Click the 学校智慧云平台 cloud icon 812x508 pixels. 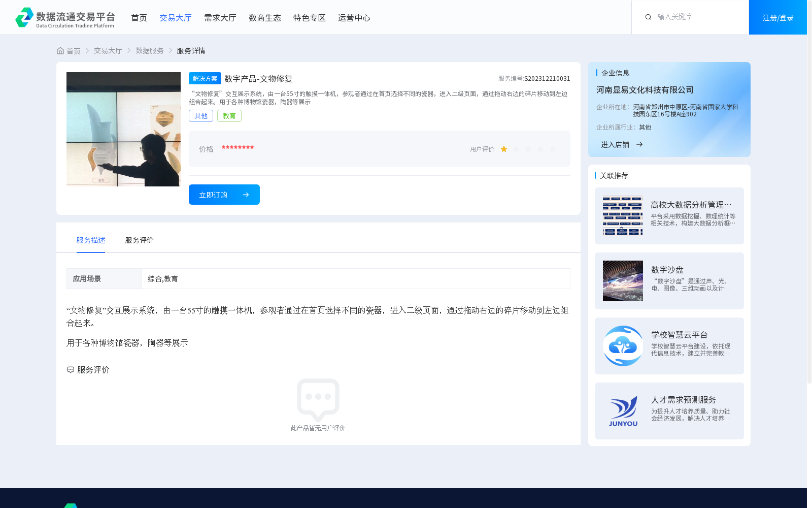tap(623, 346)
